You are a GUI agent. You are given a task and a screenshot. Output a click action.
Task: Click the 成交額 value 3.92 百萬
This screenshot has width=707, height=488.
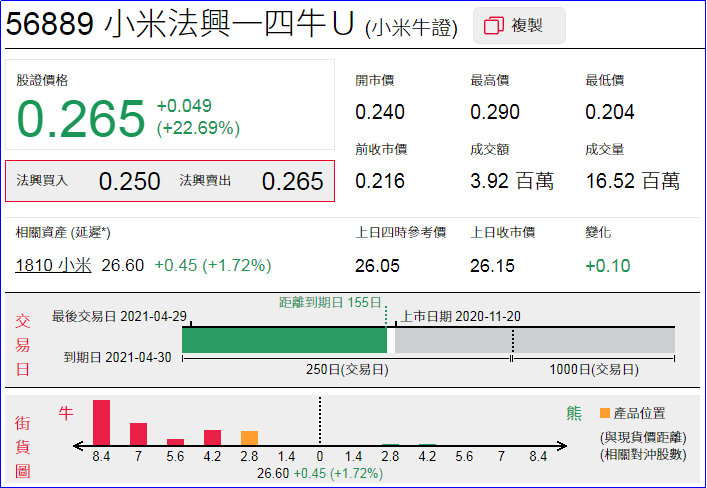512,181
